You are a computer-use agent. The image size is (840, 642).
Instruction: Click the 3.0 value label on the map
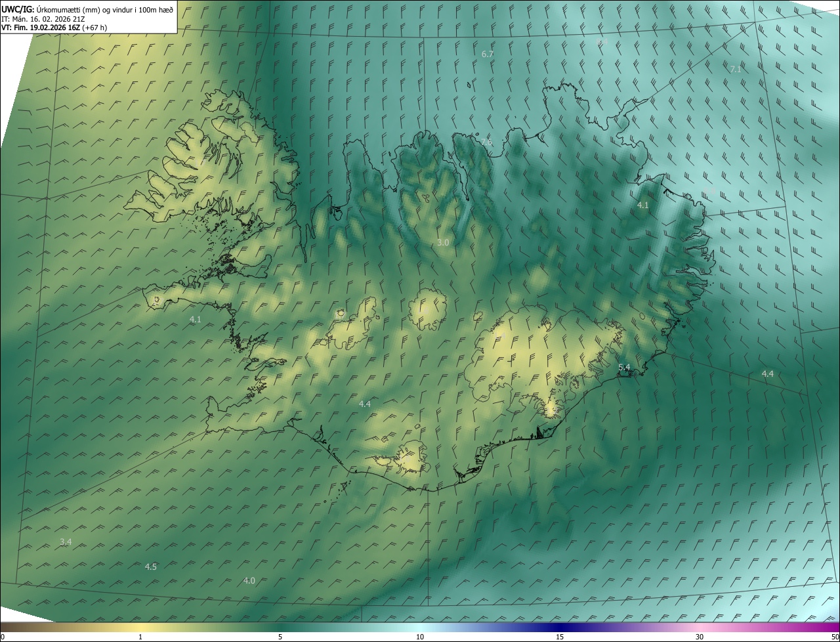tap(443, 242)
